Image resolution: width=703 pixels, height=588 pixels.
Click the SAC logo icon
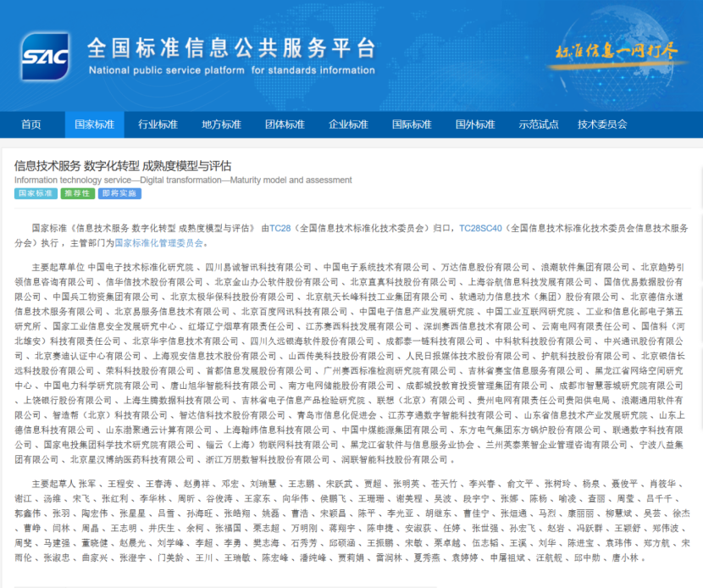(x=45, y=57)
